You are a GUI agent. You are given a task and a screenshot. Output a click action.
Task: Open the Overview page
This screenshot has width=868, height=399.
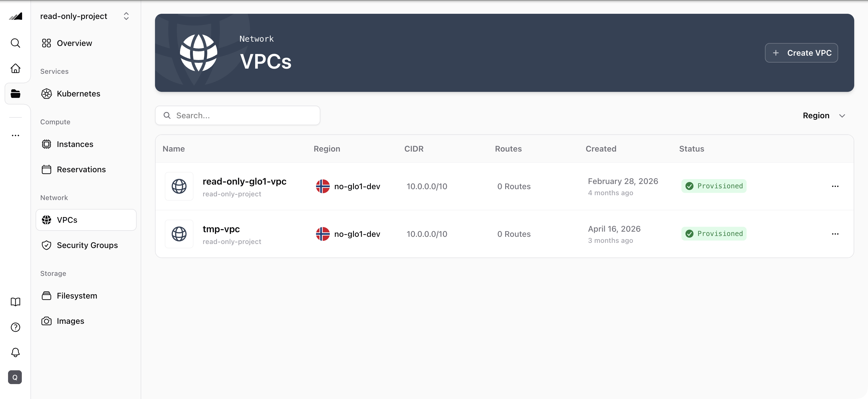[x=86, y=43]
